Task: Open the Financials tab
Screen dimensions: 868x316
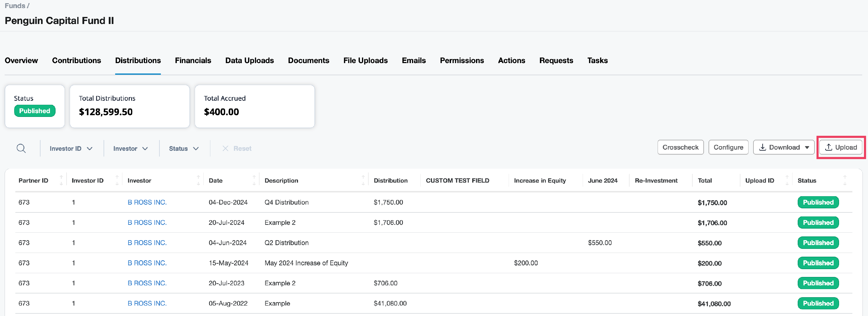Action: 193,61
